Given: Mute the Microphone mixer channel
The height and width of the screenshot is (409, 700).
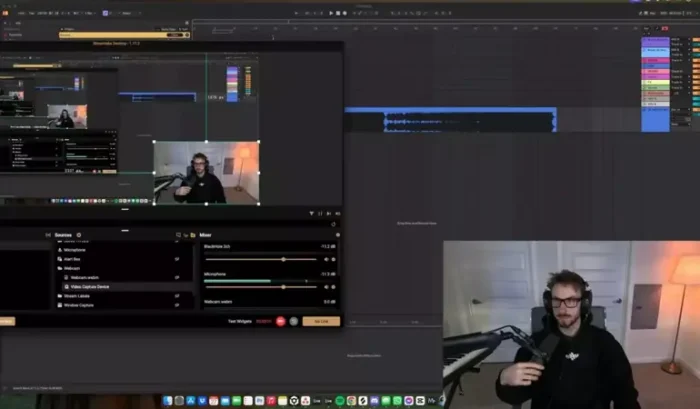Looking at the screenshot, I should [x=326, y=287].
